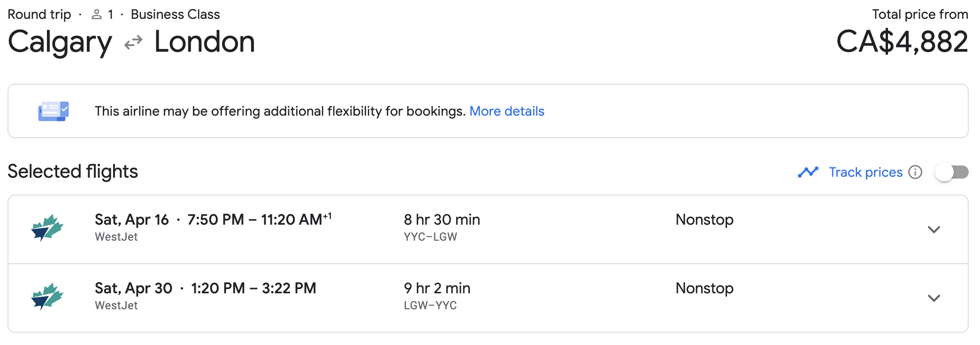The height and width of the screenshot is (345, 980).
Task: Click the London destination heading
Action: point(205,42)
